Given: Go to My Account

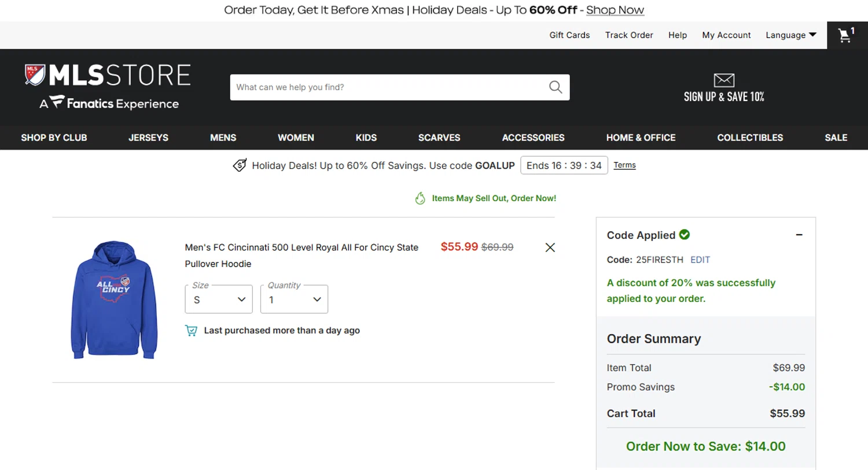Looking at the screenshot, I should click(x=726, y=35).
